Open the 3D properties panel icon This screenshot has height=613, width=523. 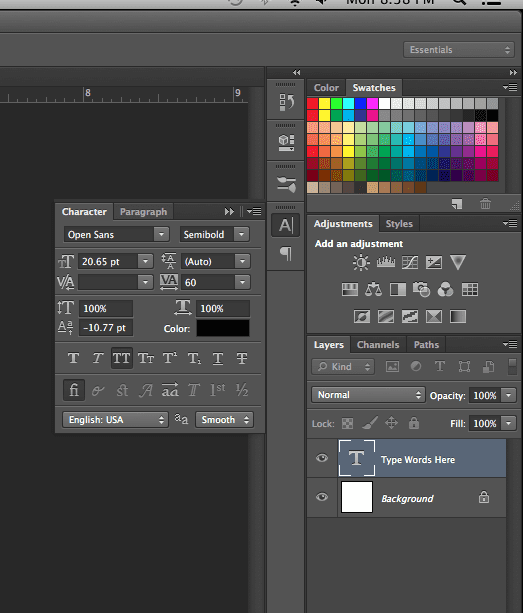(287, 143)
